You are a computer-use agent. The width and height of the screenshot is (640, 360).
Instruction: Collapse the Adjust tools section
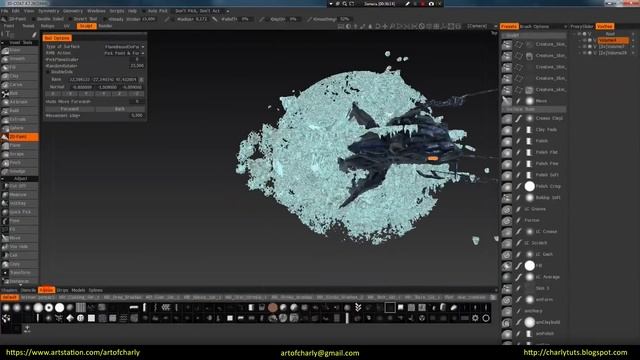tap(3, 179)
